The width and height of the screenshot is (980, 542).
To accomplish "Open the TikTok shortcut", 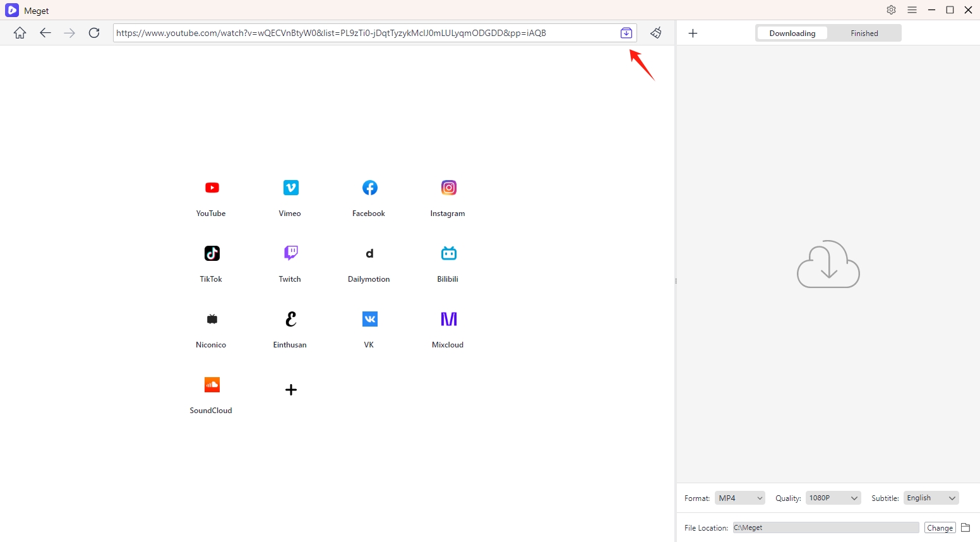I will [x=212, y=253].
